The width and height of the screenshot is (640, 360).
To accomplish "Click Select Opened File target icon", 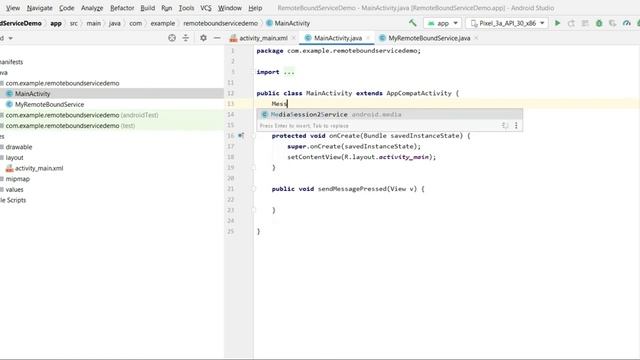I will [x=172, y=38].
